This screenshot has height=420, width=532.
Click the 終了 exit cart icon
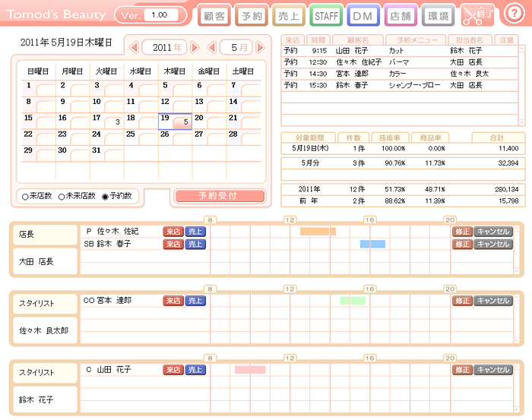(x=477, y=15)
